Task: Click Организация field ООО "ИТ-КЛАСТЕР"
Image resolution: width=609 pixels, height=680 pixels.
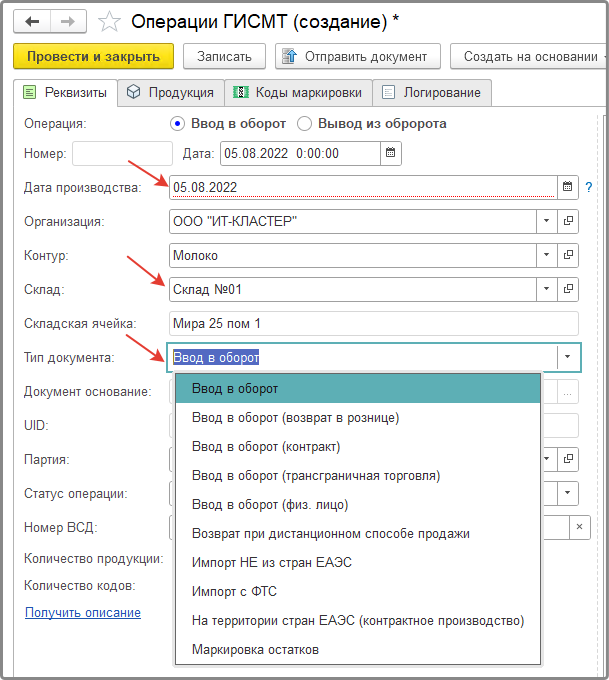Action: click(x=353, y=221)
